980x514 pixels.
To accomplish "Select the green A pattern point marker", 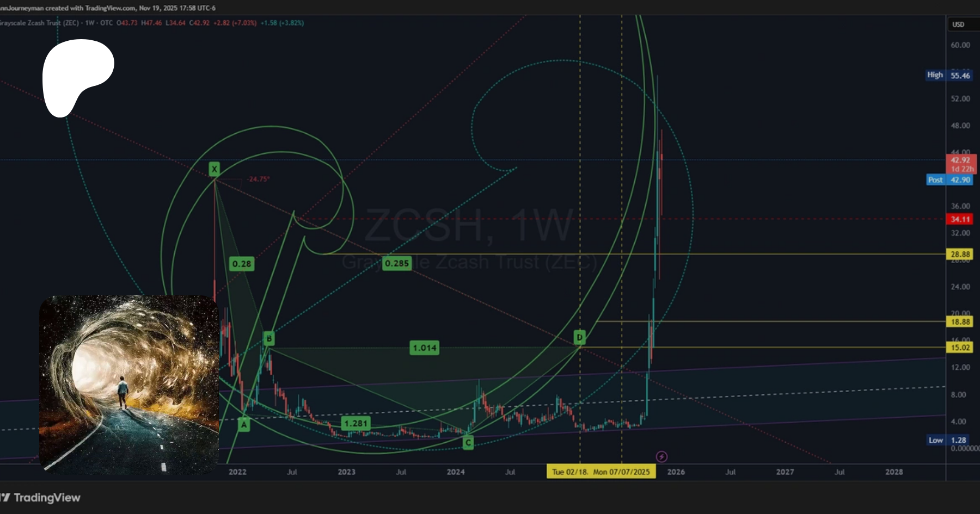I will [244, 425].
